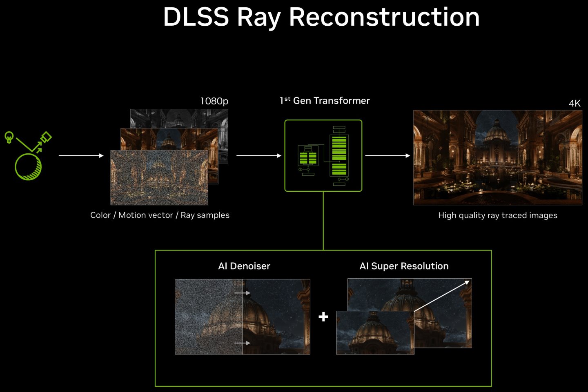Click High quality ray traced images caption
Viewport: 588px width, 392px height.
coord(498,215)
